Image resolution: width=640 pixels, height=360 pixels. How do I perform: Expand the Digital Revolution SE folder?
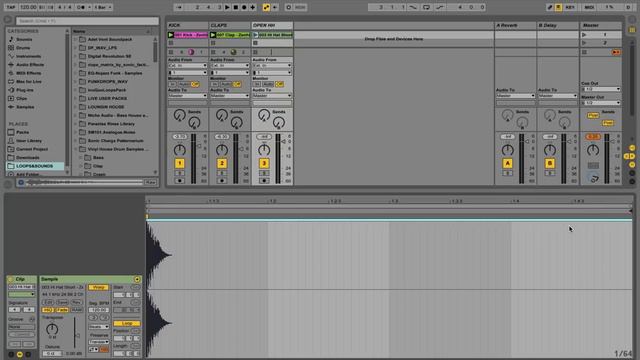[x=76, y=56]
